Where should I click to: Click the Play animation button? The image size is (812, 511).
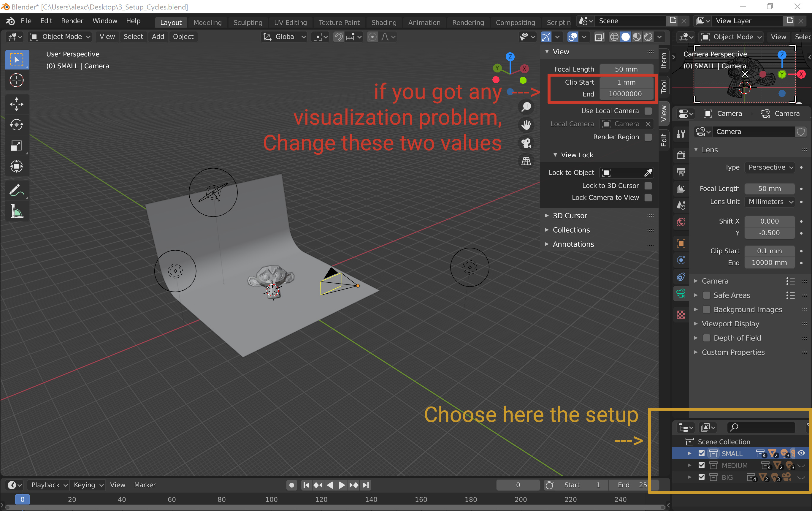(x=341, y=485)
